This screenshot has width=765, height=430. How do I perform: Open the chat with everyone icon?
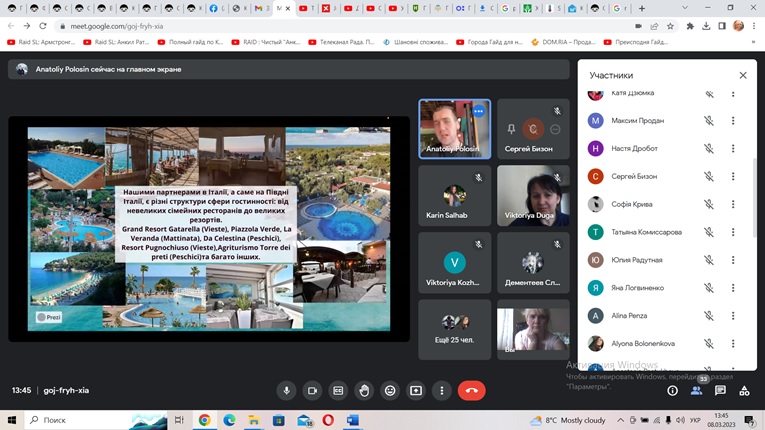(x=720, y=390)
